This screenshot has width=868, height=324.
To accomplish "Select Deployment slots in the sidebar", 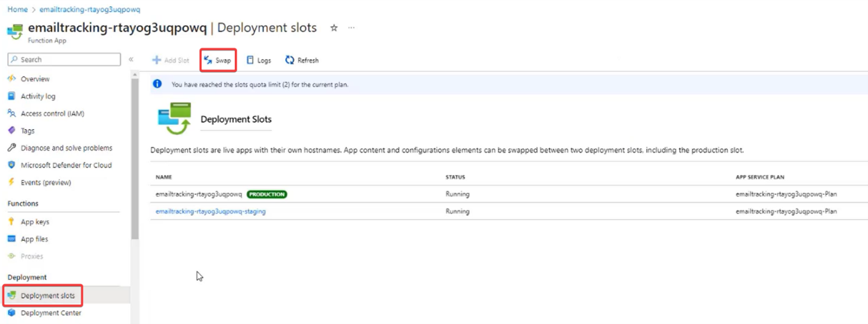I will click(49, 296).
